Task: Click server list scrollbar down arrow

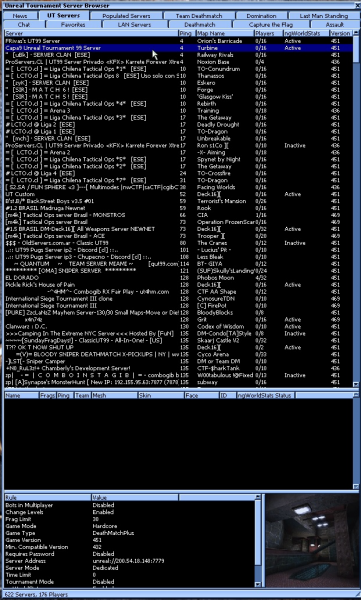Action: 356,384
